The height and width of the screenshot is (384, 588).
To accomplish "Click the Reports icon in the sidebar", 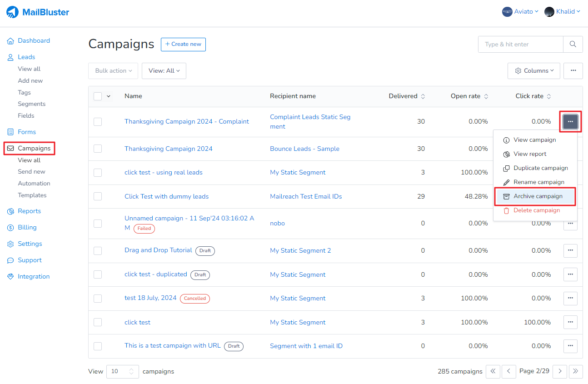I will pyautogui.click(x=10, y=211).
